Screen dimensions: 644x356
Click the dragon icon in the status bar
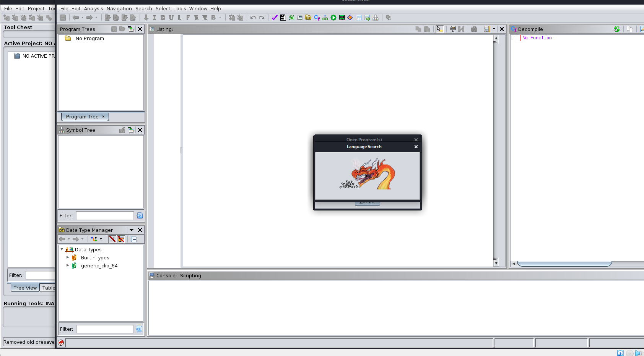[x=61, y=343]
